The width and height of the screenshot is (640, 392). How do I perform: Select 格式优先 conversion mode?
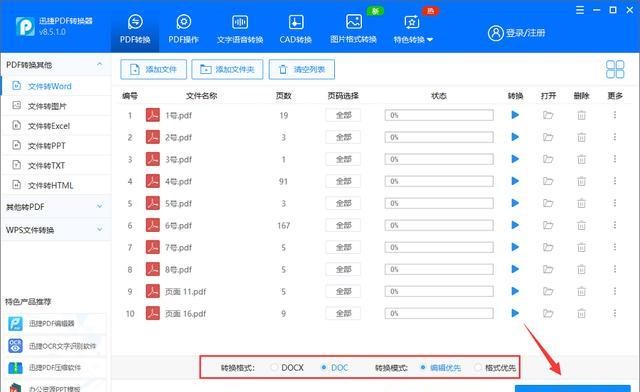(x=477, y=368)
